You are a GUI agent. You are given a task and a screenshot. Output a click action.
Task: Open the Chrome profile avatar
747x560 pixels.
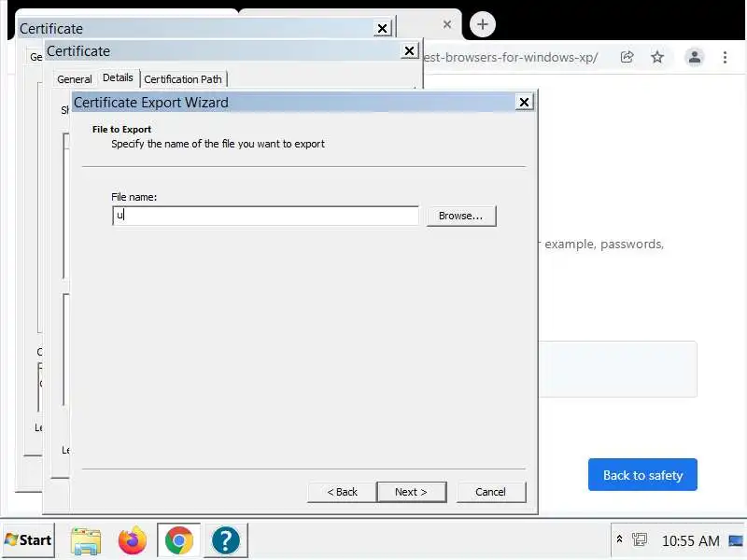(695, 57)
